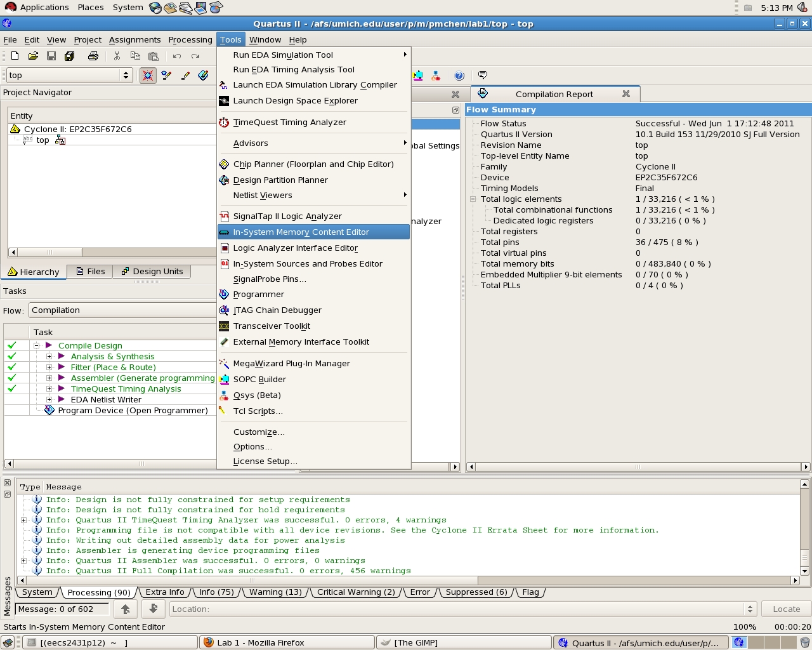Click the previous message up arrow button

[x=126, y=609]
